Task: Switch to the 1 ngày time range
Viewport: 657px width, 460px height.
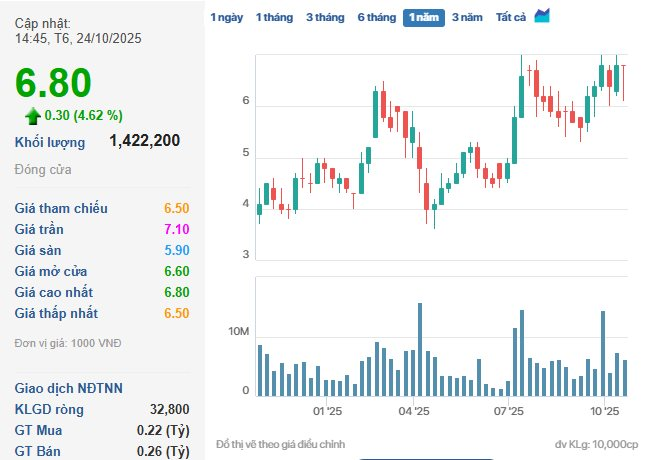Action: (226, 17)
